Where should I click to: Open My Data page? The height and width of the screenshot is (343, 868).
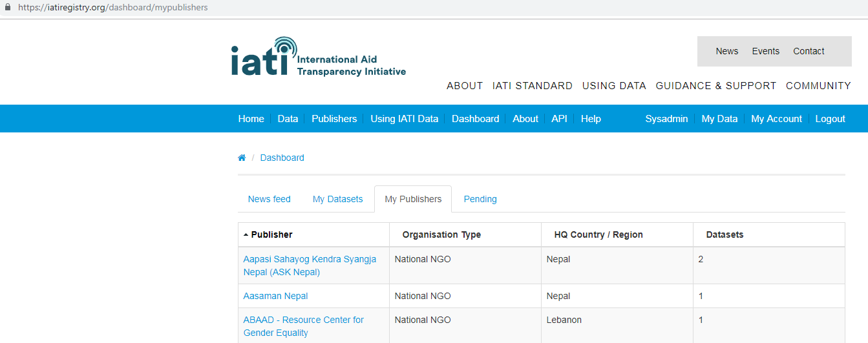pos(719,119)
